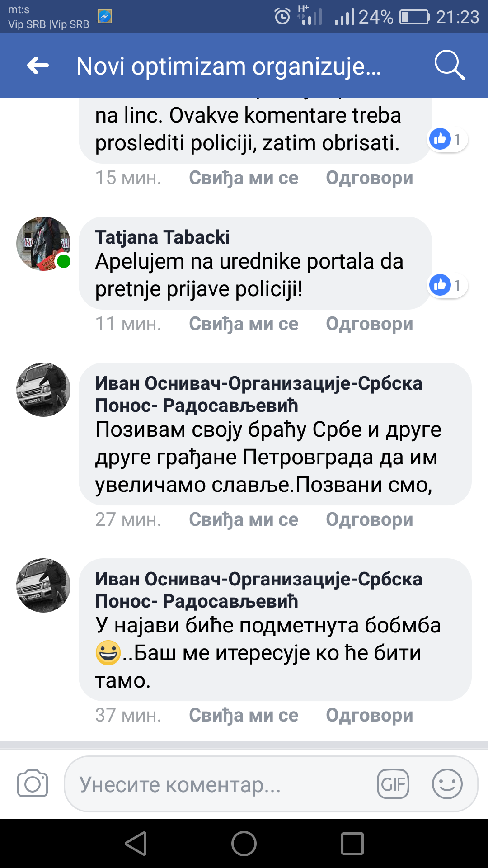
Task: Open recent apps with square button
Action: pyautogui.click(x=352, y=844)
